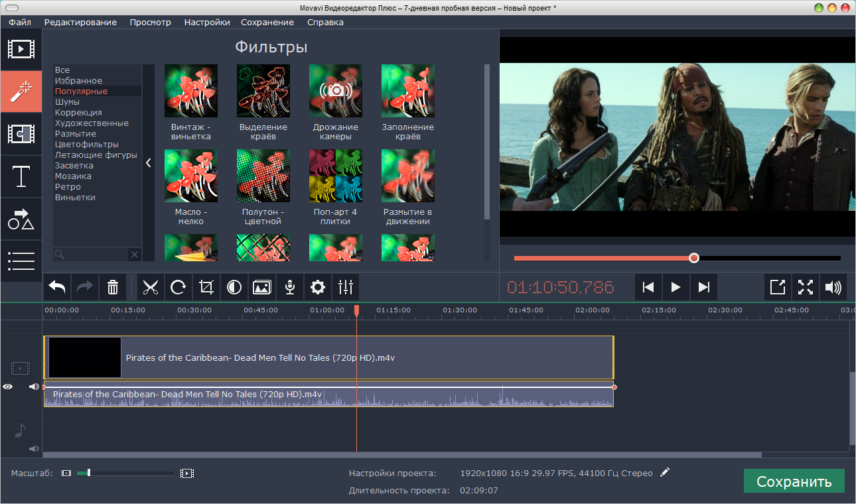This screenshot has width=856, height=504.
Task: Select the Художественные filter category
Action: pyautogui.click(x=92, y=123)
